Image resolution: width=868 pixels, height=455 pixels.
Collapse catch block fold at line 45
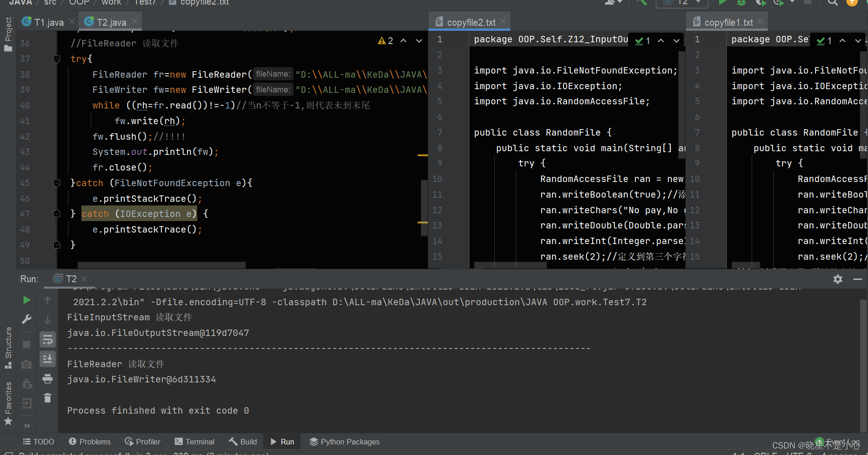[57, 183]
